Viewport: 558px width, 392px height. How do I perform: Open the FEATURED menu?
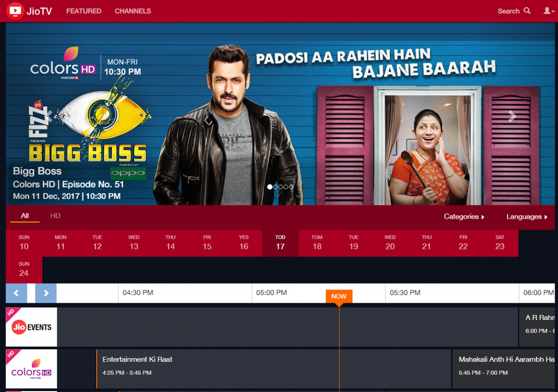point(84,11)
